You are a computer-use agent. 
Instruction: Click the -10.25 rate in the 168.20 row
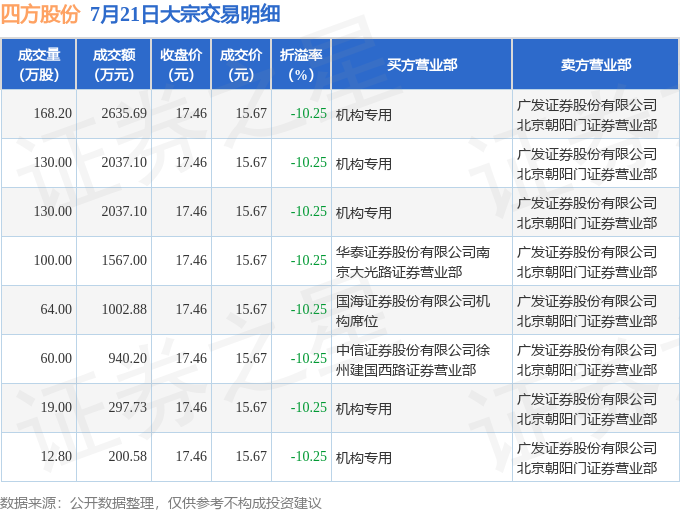click(308, 114)
